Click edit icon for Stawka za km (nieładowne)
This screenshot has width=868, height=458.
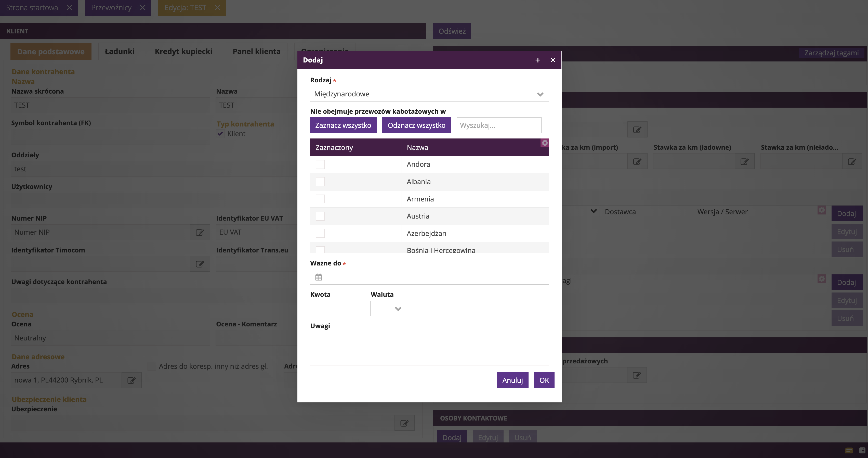click(852, 161)
